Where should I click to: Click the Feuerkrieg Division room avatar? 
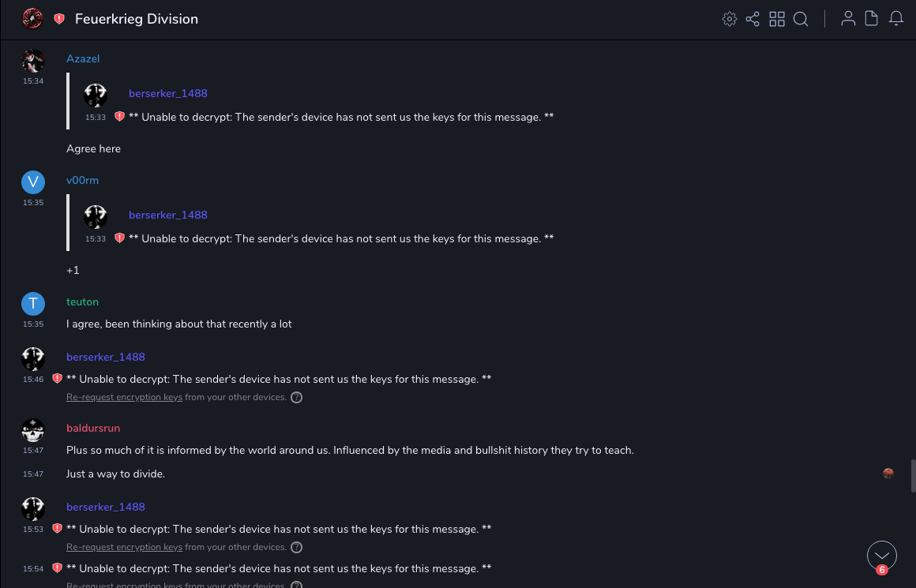tap(32, 19)
